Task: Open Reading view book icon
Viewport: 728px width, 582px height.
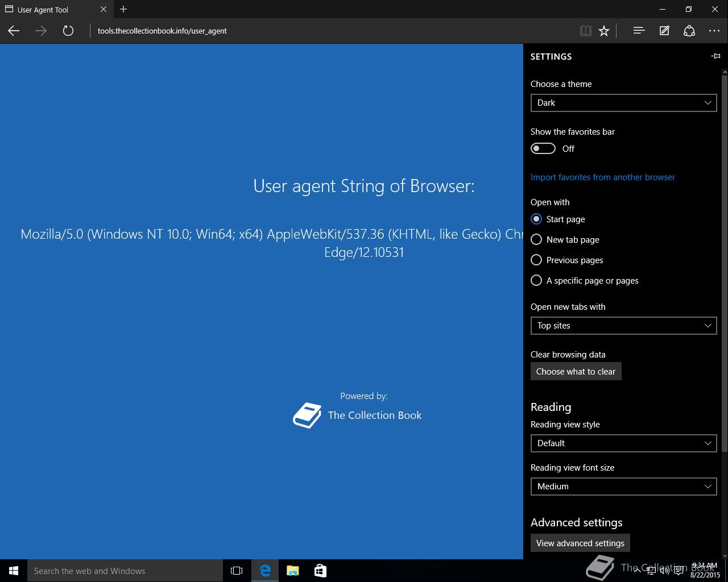Action: coord(585,31)
